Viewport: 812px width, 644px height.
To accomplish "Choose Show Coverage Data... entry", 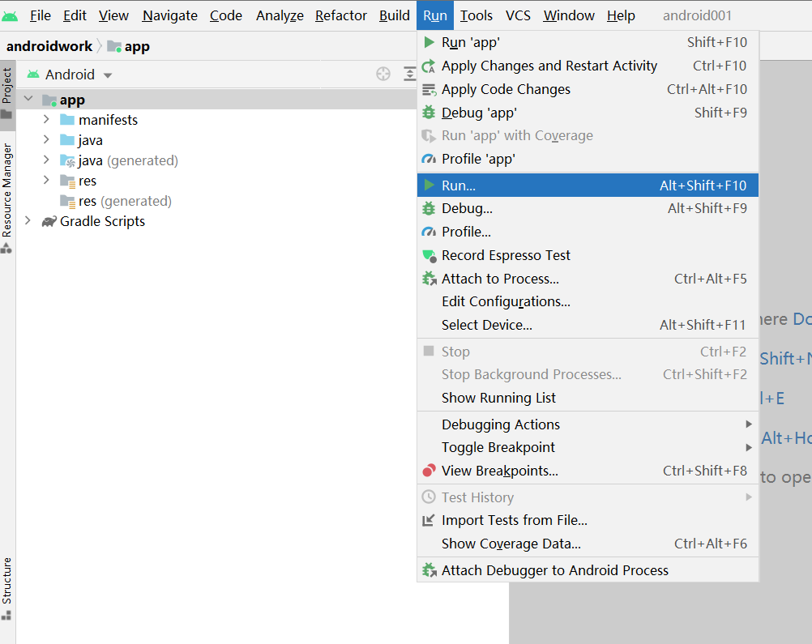I will pos(588,544).
